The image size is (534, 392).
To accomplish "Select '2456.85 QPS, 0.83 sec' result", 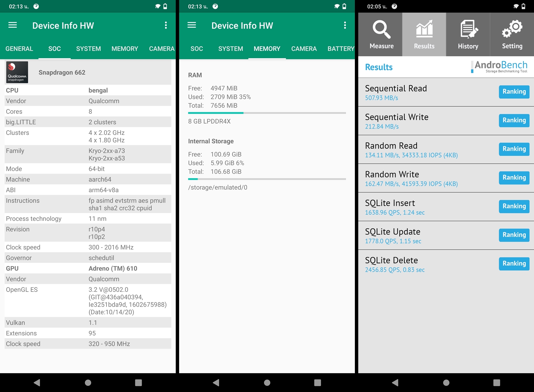I will click(395, 270).
